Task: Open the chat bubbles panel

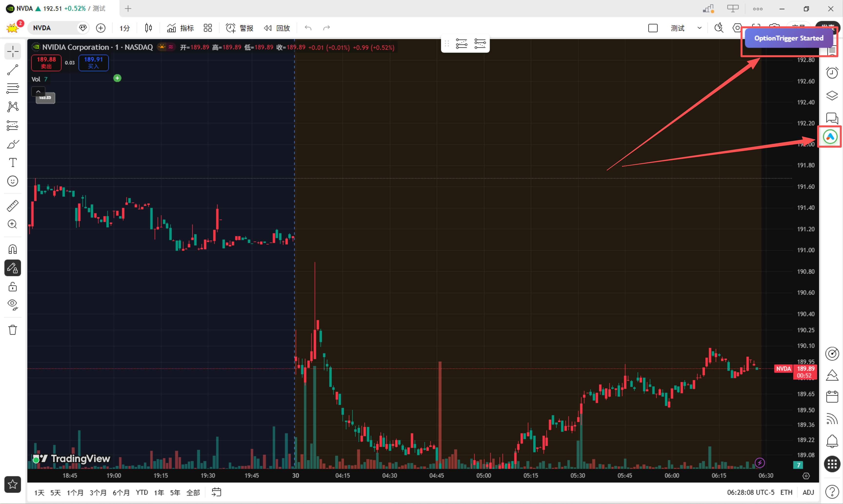Action: [x=832, y=118]
